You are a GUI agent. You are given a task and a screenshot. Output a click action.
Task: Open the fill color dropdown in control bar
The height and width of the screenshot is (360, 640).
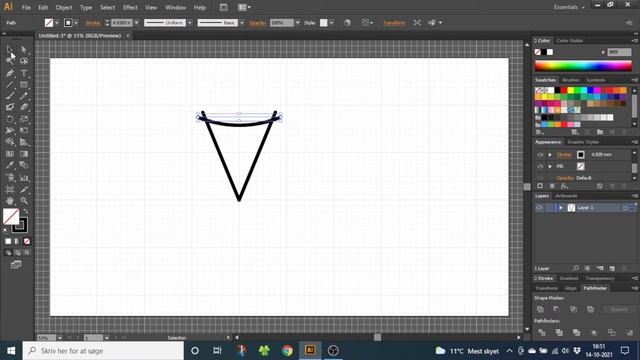[57, 23]
